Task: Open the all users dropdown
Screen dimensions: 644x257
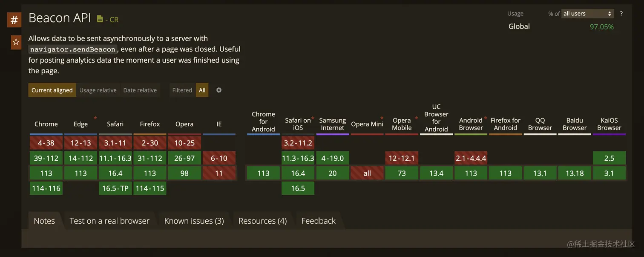Action: (587, 14)
